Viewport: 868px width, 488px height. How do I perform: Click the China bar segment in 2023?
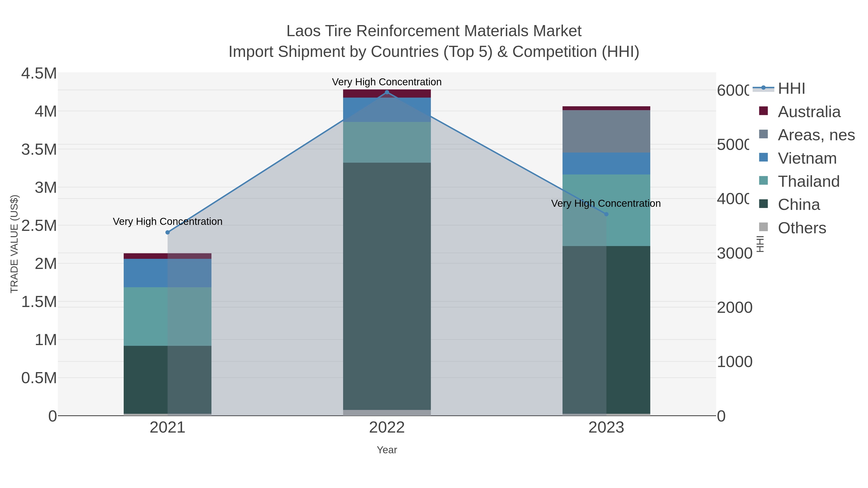[x=606, y=330]
